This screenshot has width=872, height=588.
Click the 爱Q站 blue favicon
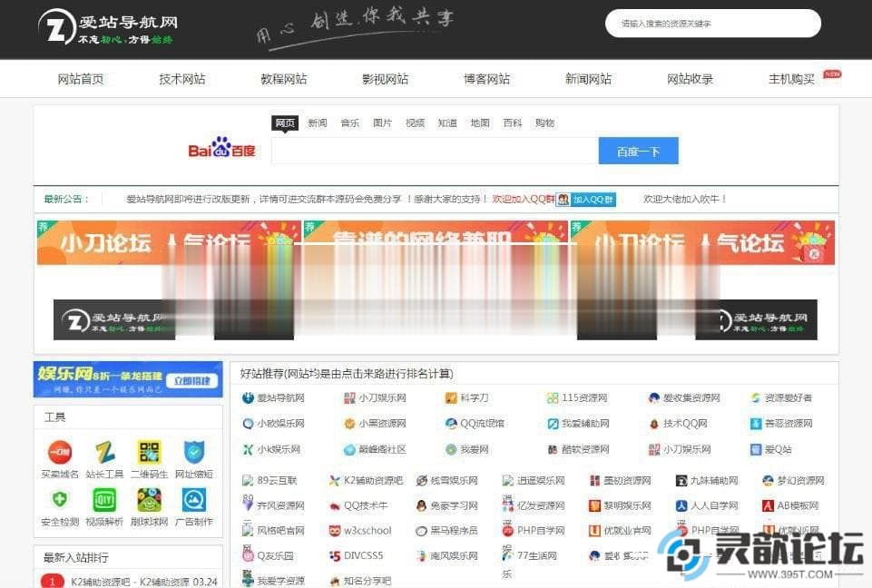point(756,449)
